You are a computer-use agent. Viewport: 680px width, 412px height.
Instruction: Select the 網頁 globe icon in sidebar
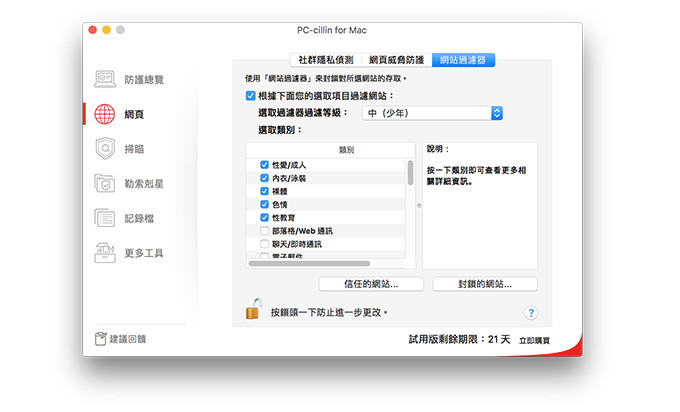coord(106,114)
